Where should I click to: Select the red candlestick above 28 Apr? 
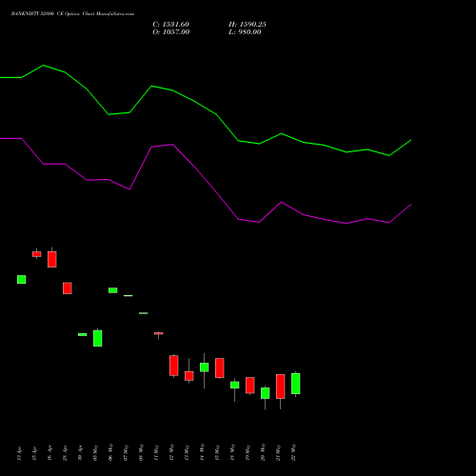pos(68,288)
